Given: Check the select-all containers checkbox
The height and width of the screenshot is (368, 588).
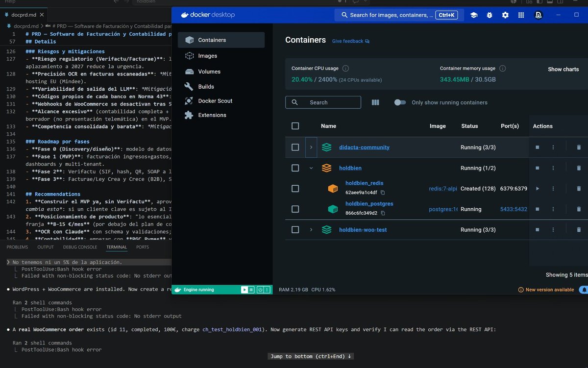Looking at the screenshot, I should (x=295, y=126).
